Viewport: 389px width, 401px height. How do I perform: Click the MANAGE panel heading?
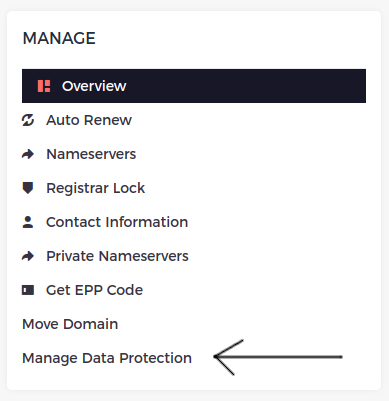(x=59, y=38)
